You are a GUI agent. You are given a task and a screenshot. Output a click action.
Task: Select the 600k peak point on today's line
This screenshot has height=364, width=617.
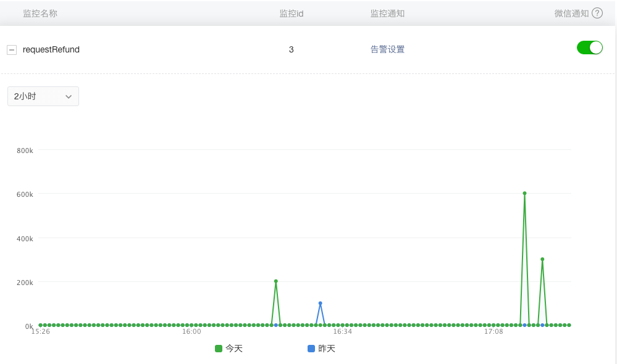(x=524, y=193)
